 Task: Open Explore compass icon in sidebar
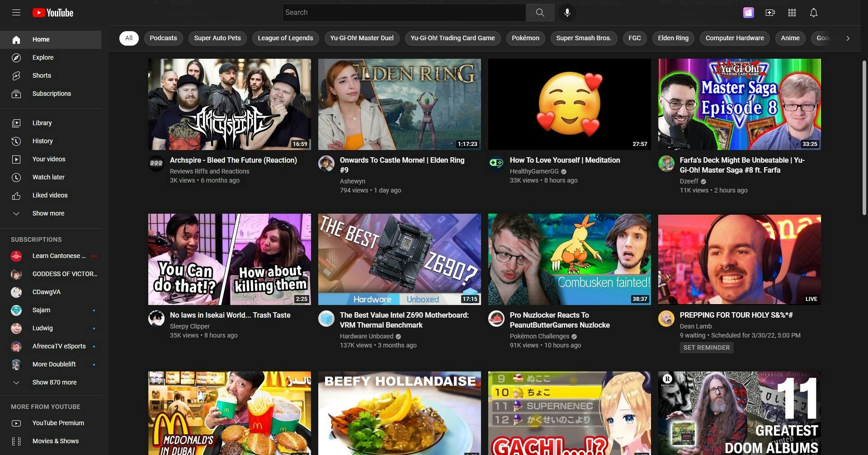(x=16, y=58)
